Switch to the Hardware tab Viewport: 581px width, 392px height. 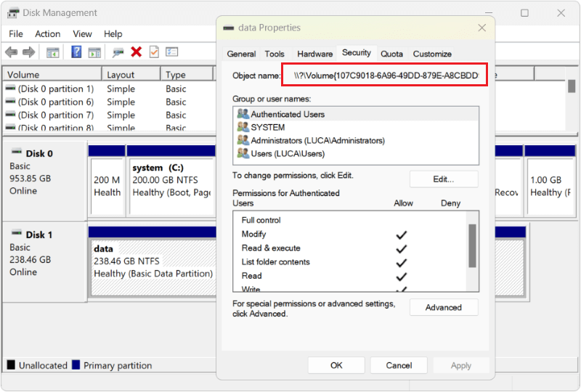314,54
